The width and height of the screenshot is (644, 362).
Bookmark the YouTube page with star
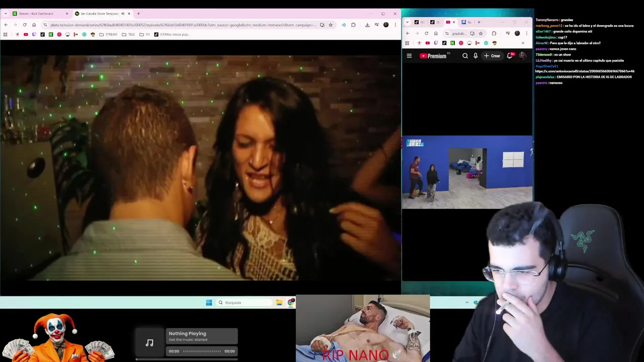[480, 34]
